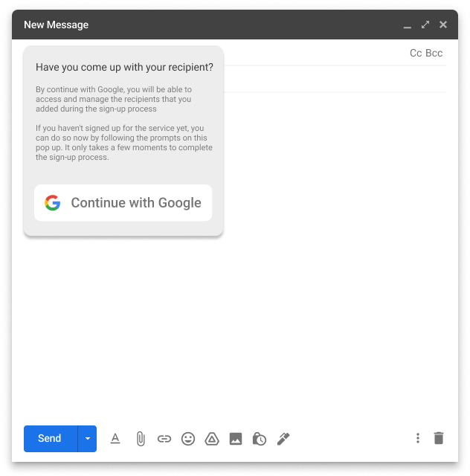Click the 'Have you come up with your recipient?' heading
Viewport: 470px width, 476px height.
pos(124,67)
